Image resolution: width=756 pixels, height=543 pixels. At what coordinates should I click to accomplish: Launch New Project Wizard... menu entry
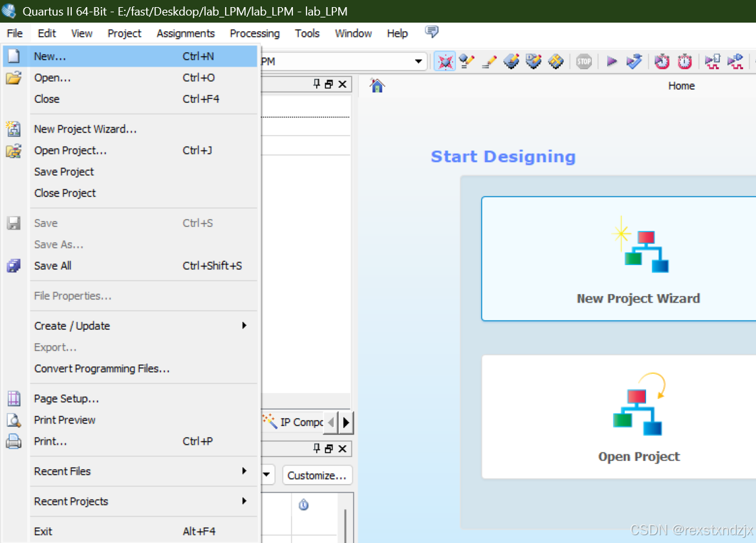130,129
